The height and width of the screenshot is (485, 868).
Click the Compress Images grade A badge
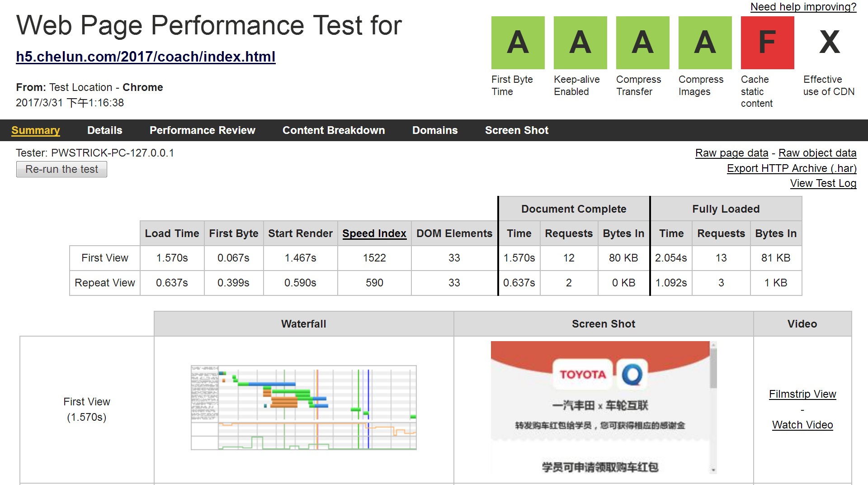[705, 43]
